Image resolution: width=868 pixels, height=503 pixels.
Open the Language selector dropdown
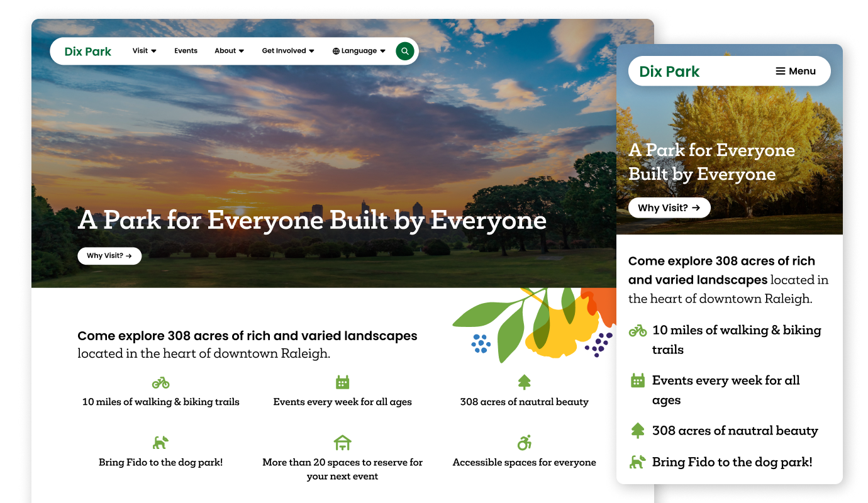click(x=359, y=51)
